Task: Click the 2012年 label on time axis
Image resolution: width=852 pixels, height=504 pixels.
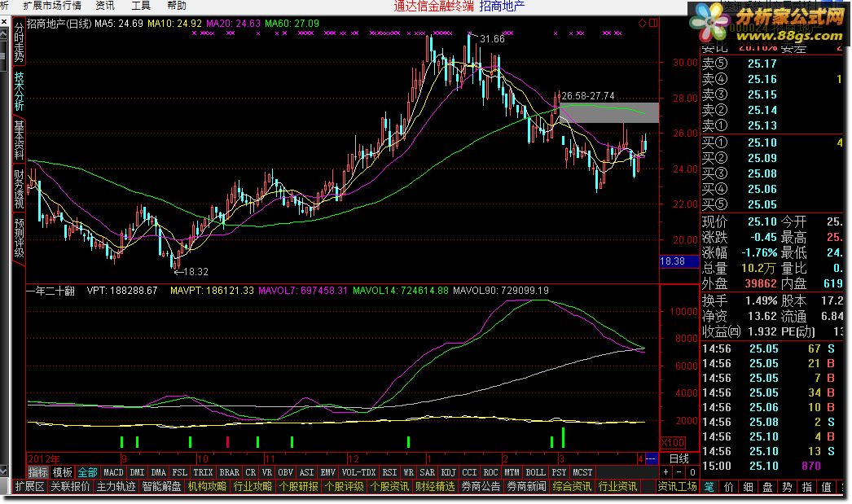Action: coord(45,459)
